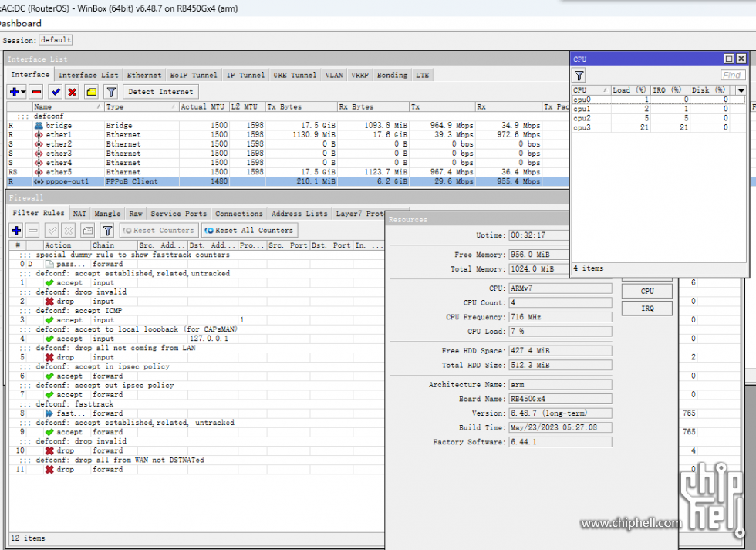Click the Reset All Counters button
Viewport: 756px width, 550px height.
[x=250, y=231]
